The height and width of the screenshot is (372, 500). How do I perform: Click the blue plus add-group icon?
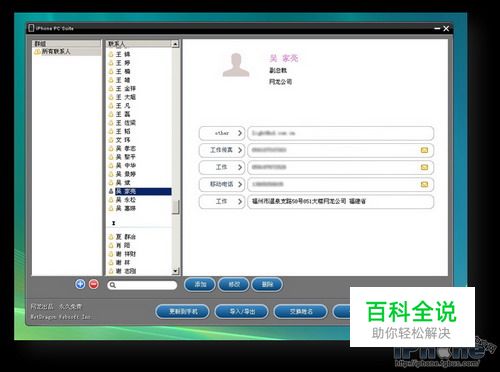(x=80, y=284)
